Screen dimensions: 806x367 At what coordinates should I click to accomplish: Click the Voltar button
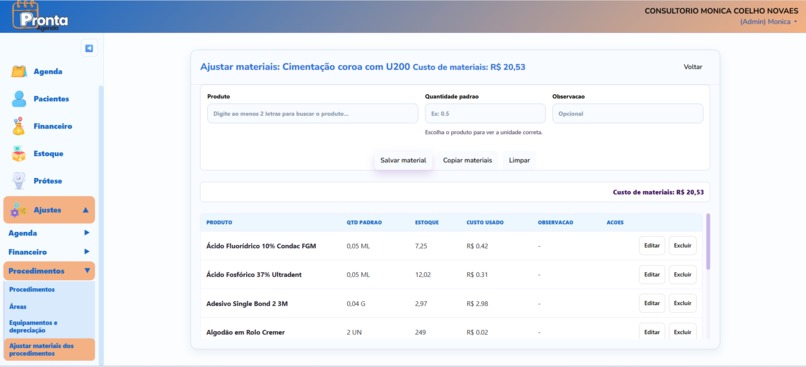692,67
